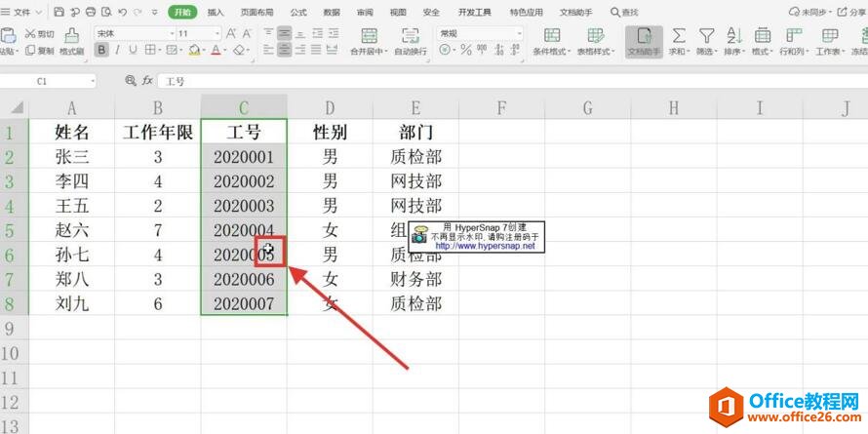Expand the Name Box dropdown next to C1

click(x=93, y=81)
